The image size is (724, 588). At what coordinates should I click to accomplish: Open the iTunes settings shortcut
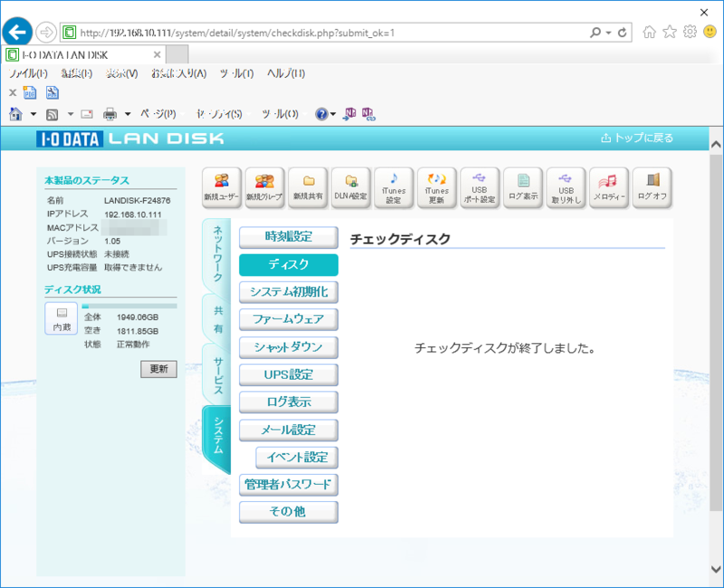pos(394,188)
